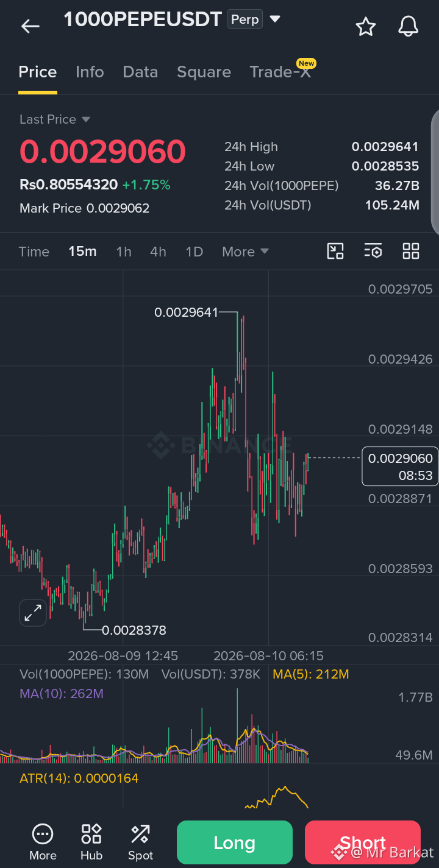Tap the Vol(USDT): 378K label
Viewport: 439px width, 868px height.
pos(211,674)
